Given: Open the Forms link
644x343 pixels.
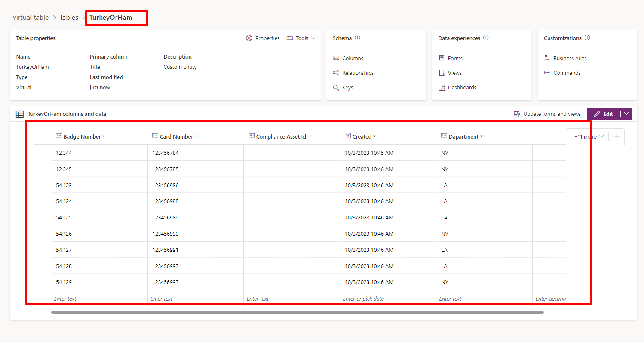Looking at the screenshot, I should tap(455, 58).
